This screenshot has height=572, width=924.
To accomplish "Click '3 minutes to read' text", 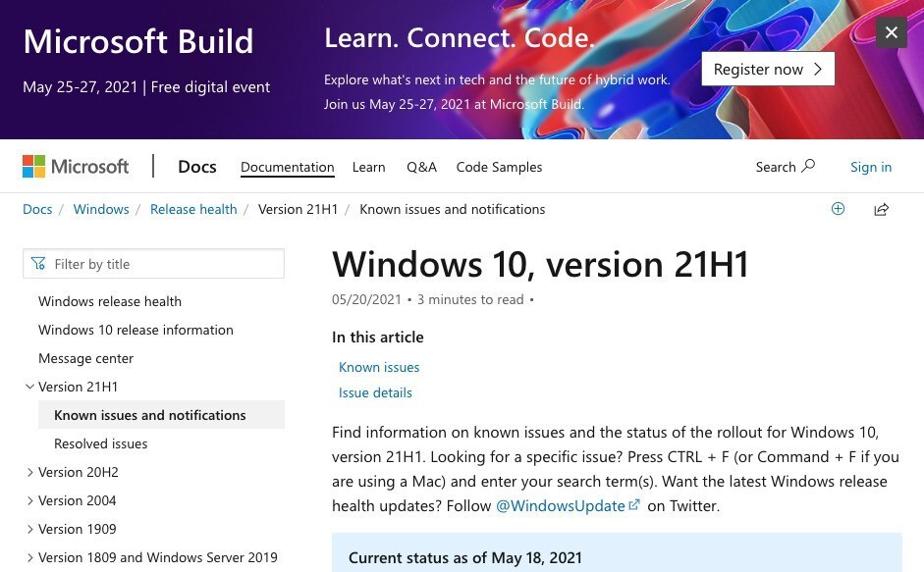I will (470, 299).
